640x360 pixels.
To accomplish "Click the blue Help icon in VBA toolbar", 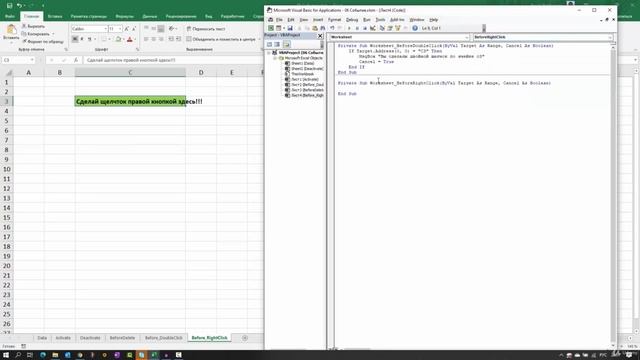I will (x=415, y=28).
